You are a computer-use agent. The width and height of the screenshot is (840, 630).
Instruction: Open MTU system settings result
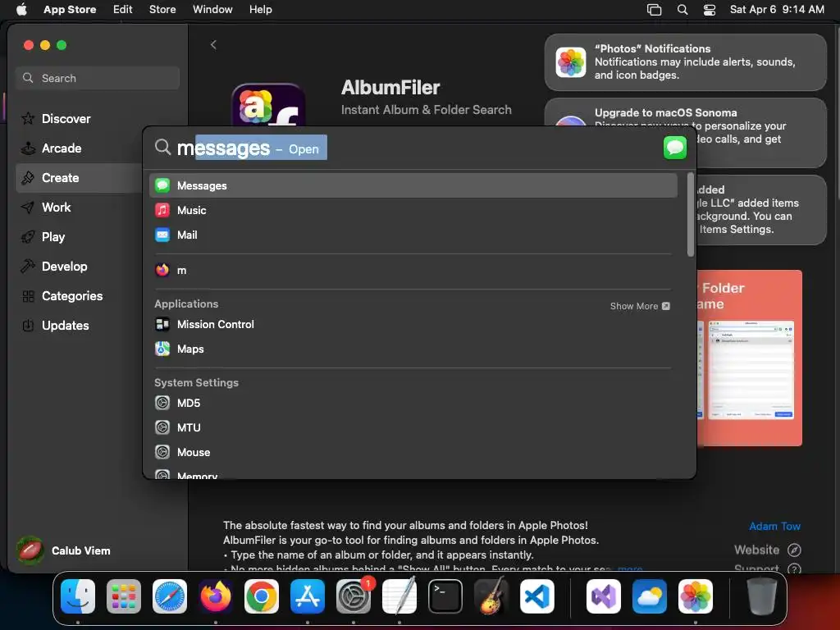413,427
